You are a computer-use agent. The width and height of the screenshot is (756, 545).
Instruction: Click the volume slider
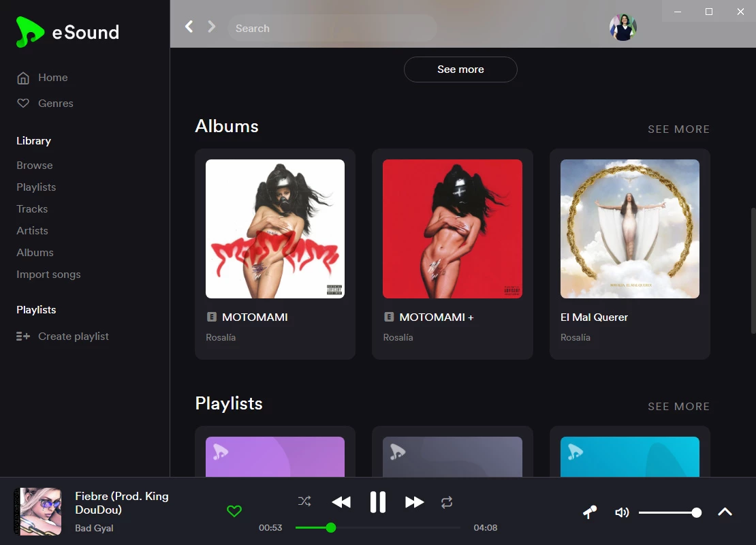670,513
